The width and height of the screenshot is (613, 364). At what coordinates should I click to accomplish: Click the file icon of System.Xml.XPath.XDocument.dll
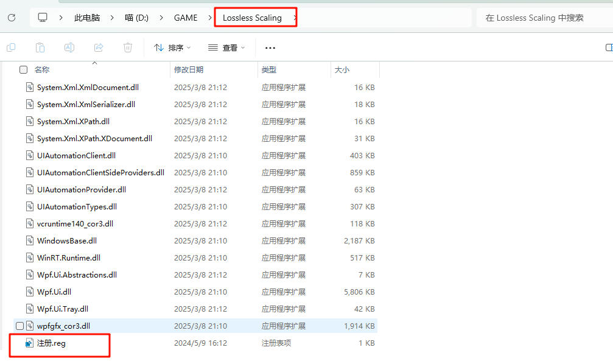pos(30,138)
